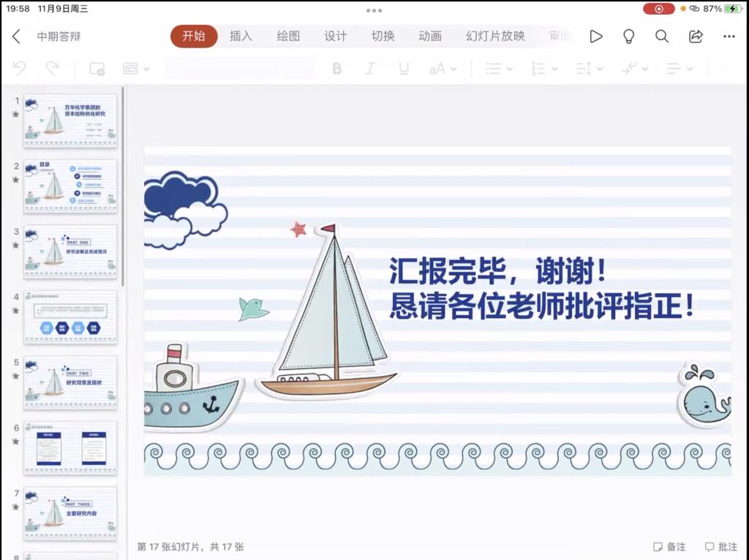Open search with the magnifier icon
The width and height of the screenshot is (749, 560).
click(x=662, y=37)
